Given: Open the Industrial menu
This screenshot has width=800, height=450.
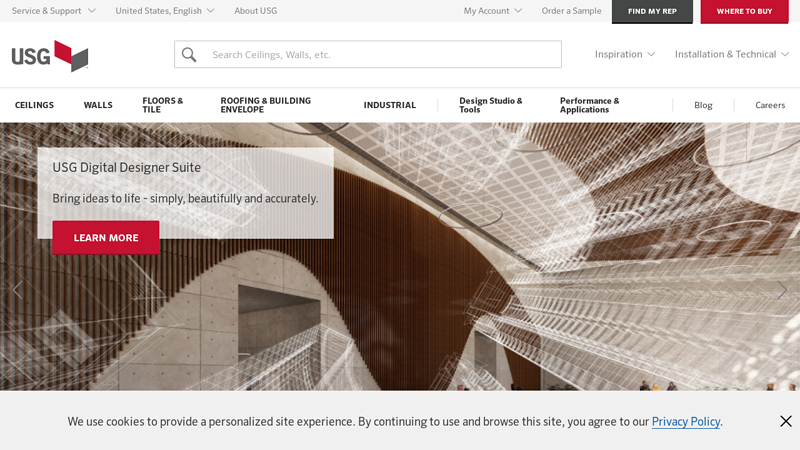Looking at the screenshot, I should pos(390,105).
